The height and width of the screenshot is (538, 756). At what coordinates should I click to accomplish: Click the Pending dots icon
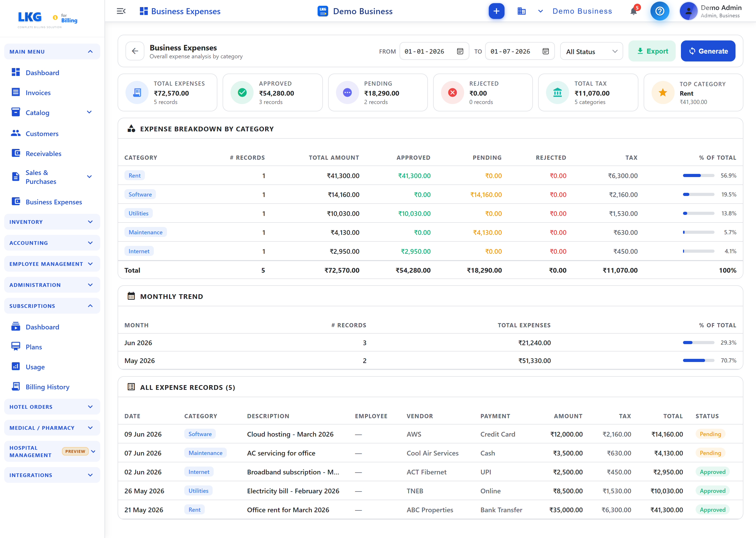pos(347,92)
